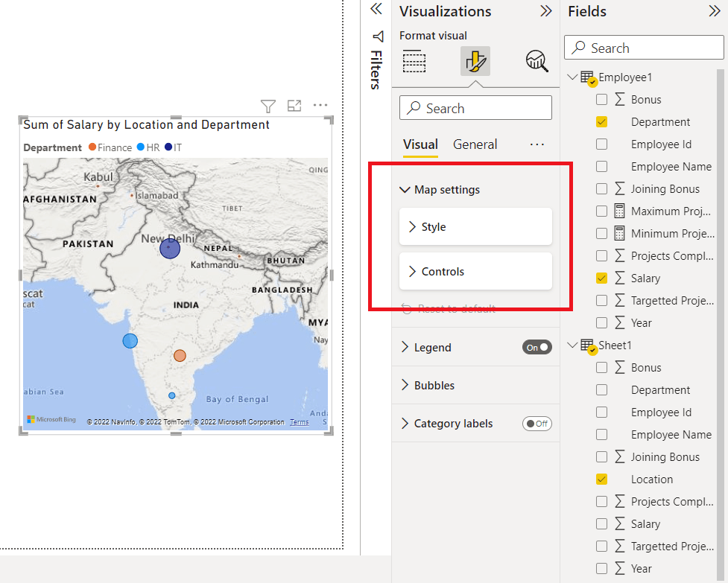The image size is (728, 583).
Task: Switch to the General tab
Action: [475, 144]
